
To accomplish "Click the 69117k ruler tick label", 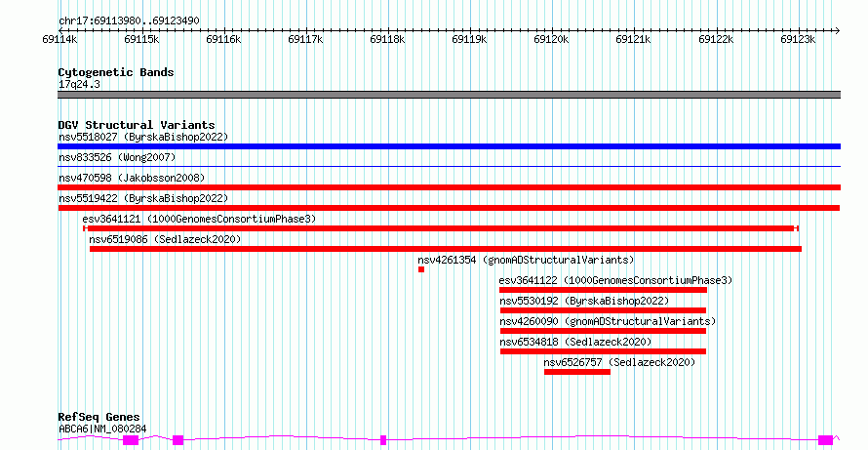I will 305,40.
